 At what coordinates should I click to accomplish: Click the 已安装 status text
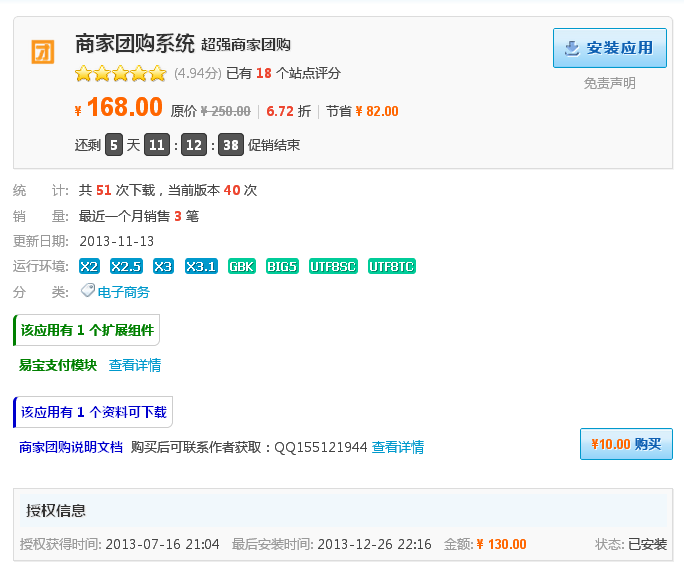pos(648,544)
